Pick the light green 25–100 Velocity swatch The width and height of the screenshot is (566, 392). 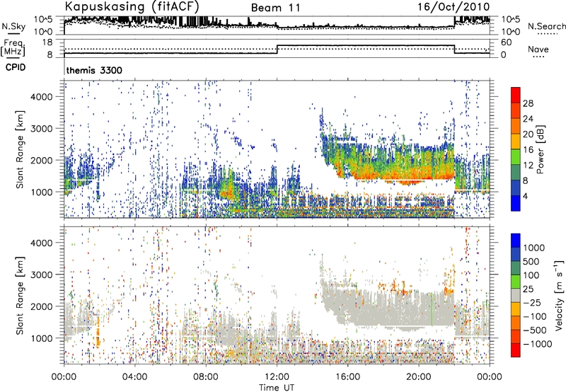click(516, 282)
